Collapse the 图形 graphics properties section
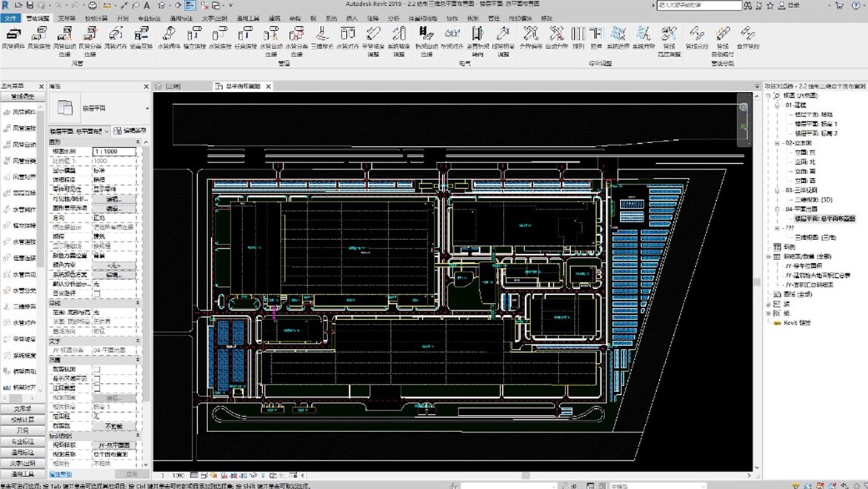This screenshot has width=868, height=489. click(138, 142)
